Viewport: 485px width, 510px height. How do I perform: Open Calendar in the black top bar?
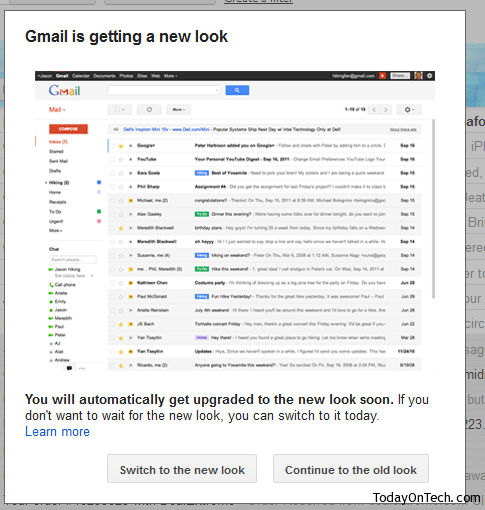tap(81, 76)
